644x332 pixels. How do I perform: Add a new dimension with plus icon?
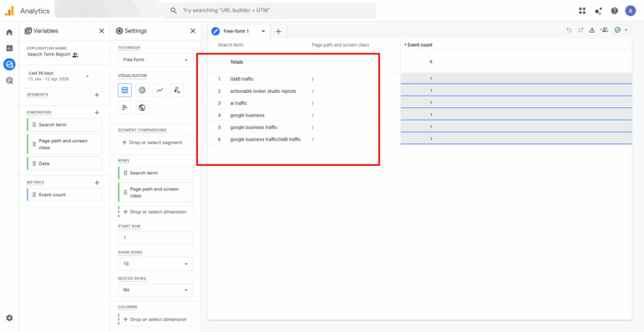(x=97, y=112)
